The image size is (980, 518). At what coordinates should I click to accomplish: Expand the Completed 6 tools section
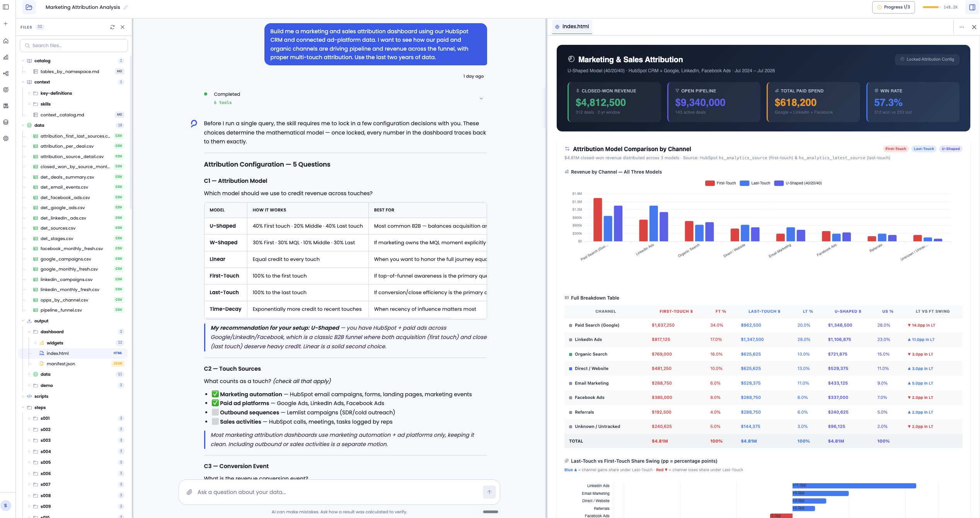tap(481, 99)
